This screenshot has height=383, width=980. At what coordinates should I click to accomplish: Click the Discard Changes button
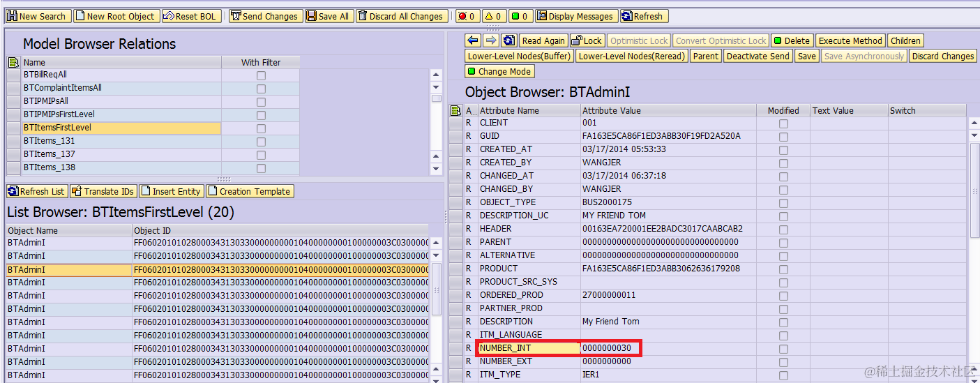pos(943,56)
